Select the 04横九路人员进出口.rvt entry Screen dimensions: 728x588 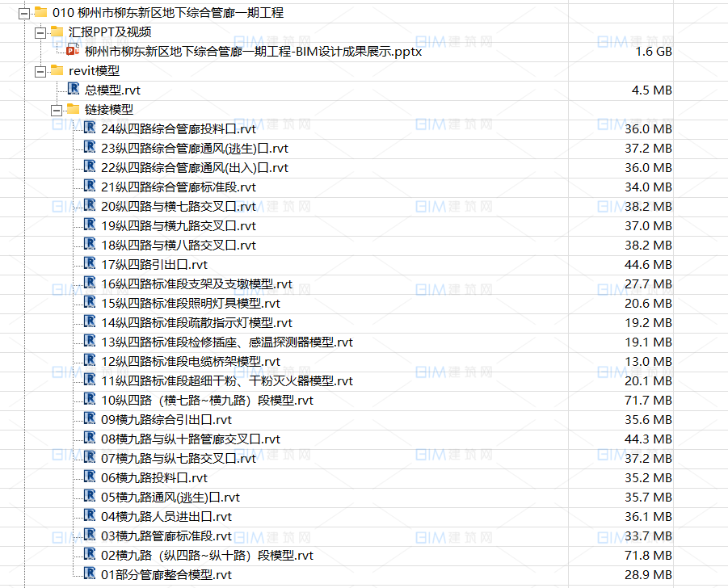162,516
